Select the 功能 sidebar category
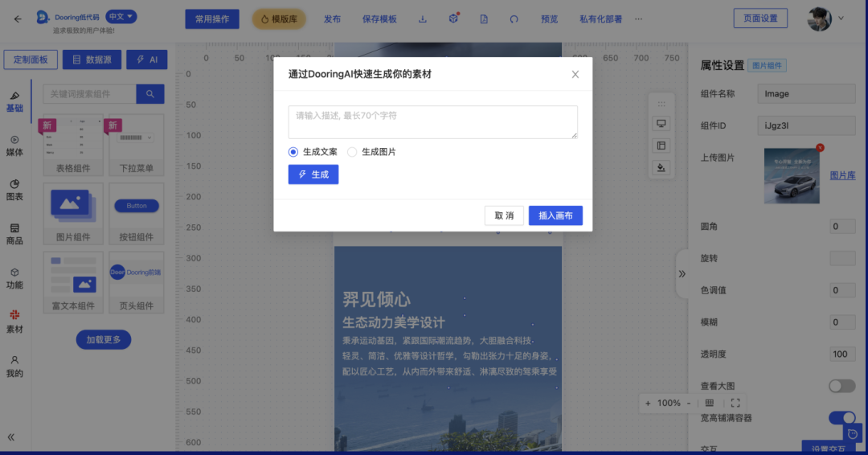 (x=14, y=278)
